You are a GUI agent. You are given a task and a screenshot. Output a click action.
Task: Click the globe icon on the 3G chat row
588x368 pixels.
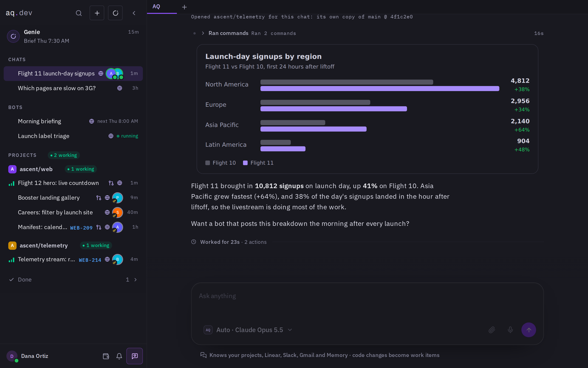119,88
